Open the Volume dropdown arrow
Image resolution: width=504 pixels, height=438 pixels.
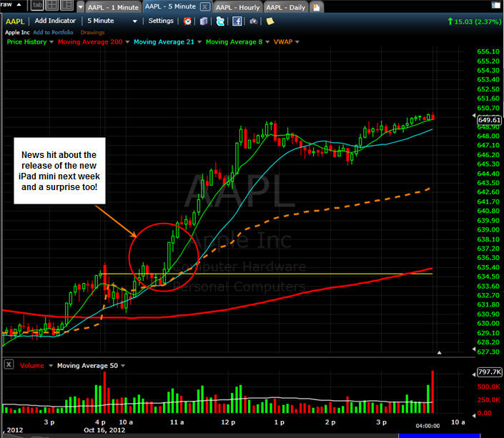51,366
